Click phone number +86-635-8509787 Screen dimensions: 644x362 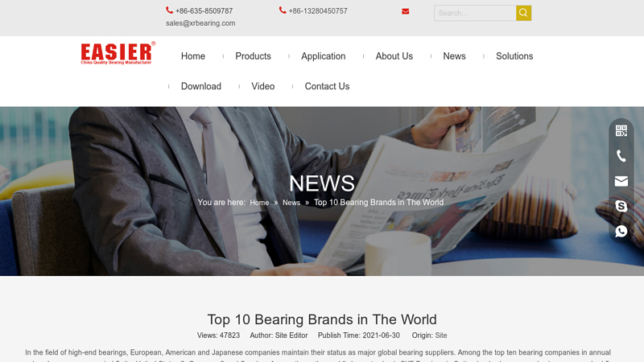(204, 11)
